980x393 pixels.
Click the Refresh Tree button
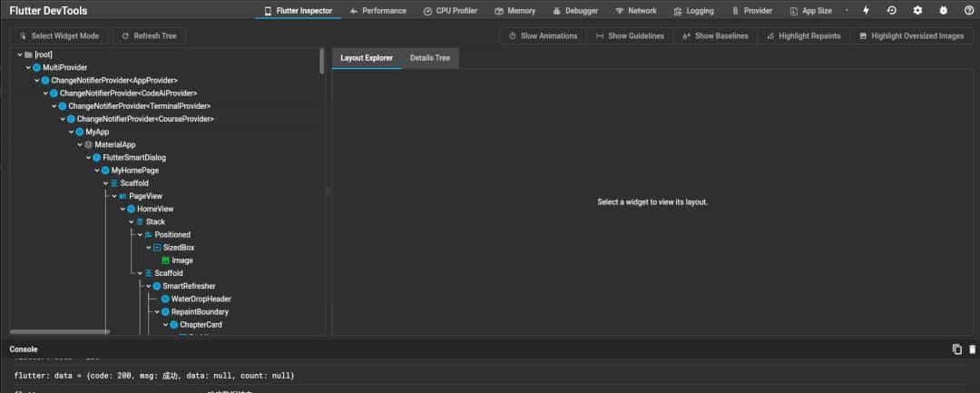click(150, 36)
